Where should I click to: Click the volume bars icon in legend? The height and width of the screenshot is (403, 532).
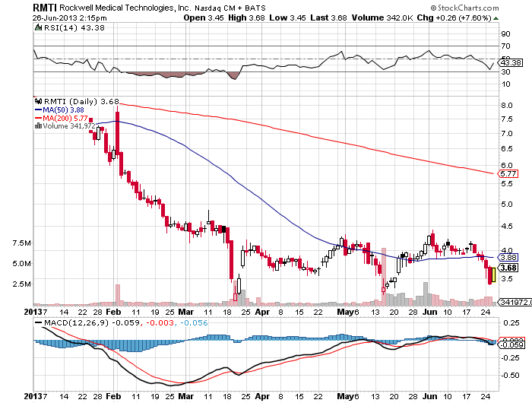pos(38,126)
